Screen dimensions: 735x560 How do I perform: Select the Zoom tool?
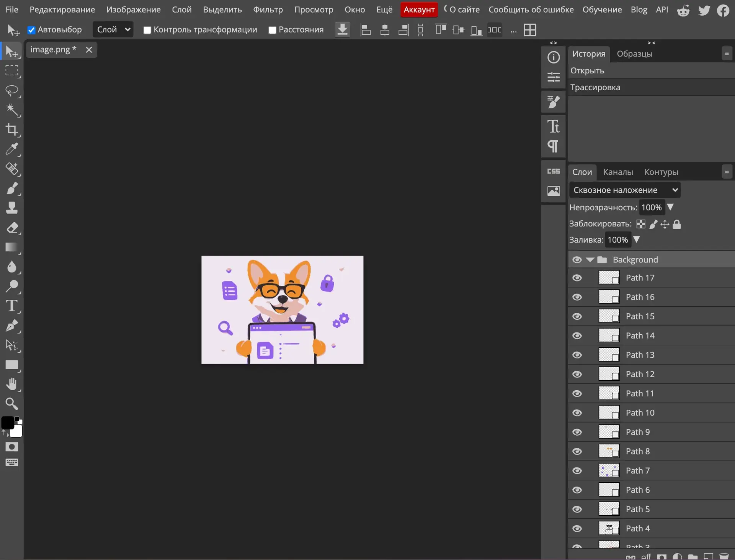pyautogui.click(x=12, y=404)
